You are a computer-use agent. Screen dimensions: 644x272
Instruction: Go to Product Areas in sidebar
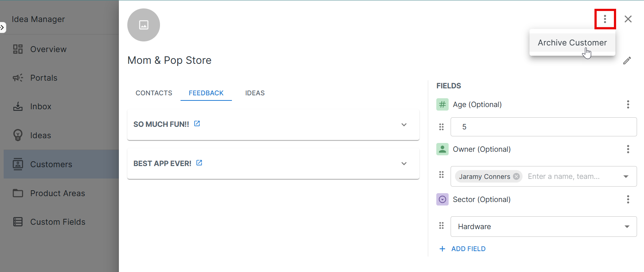coord(58,193)
